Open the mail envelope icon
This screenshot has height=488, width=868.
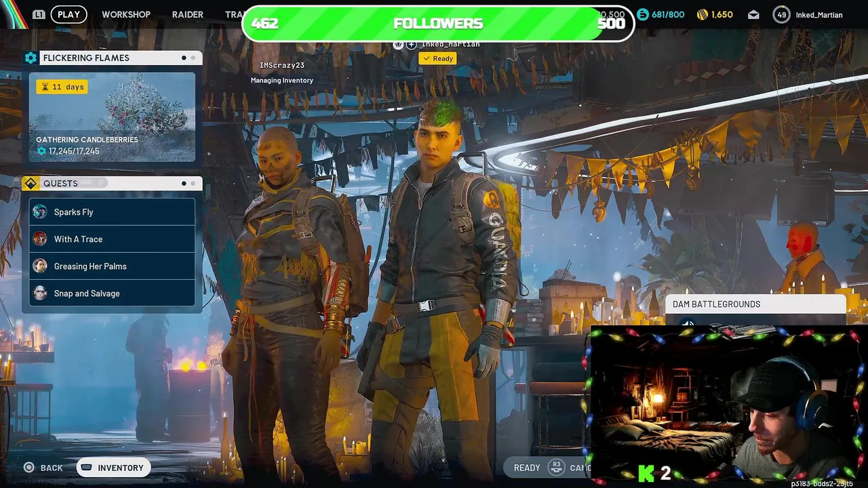pyautogui.click(x=753, y=14)
